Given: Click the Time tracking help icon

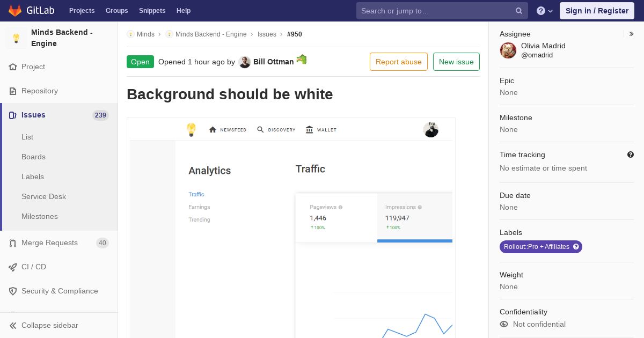Looking at the screenshot, I should click(631, 155).
